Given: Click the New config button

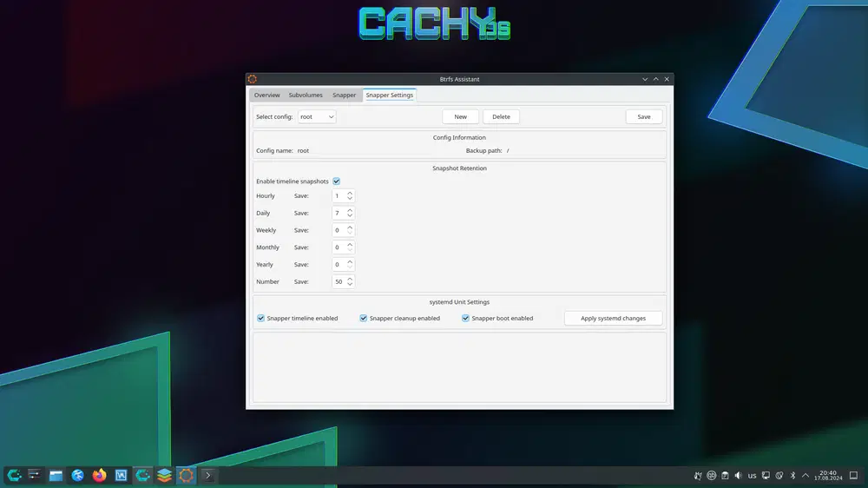Looking at the screenshot, I should (x=461, y=117).
